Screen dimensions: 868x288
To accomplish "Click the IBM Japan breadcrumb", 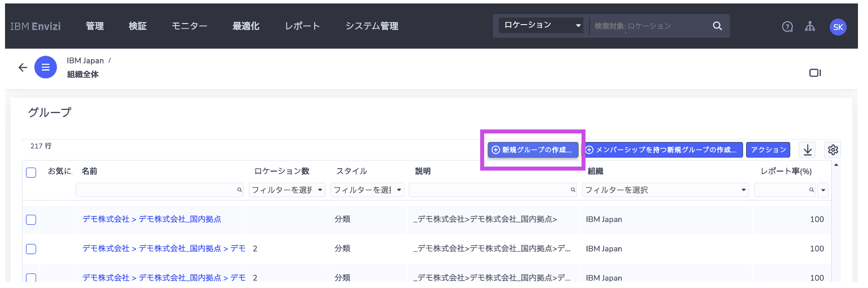I will point(85,61).
